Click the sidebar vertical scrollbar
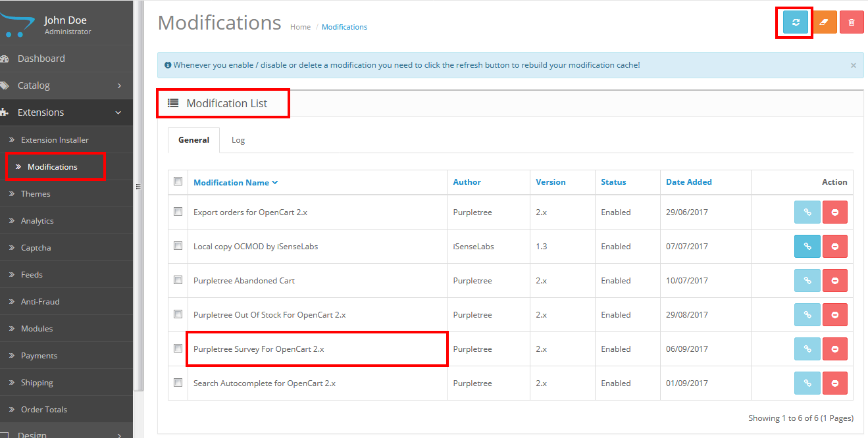Screen dimensions: 868x438 [138, 196]
